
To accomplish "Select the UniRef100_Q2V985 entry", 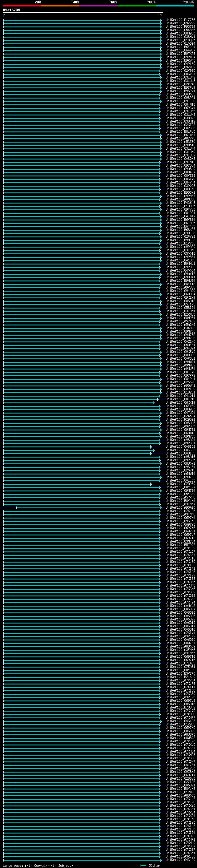I will tap(180, 71).
